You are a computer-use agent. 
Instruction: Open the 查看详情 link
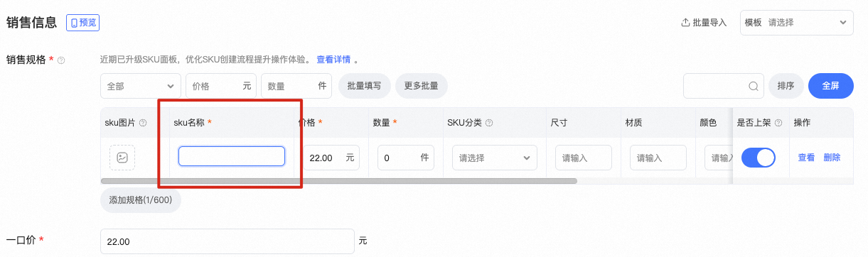[333, 60]
